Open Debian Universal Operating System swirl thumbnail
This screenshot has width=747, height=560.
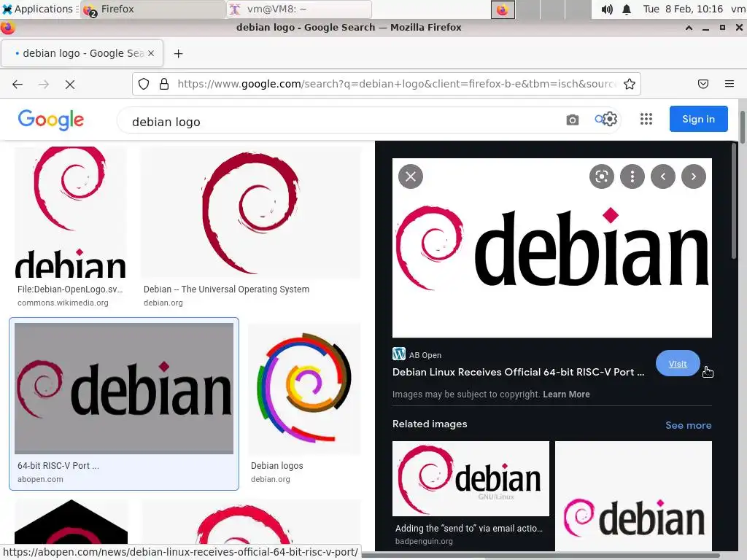251,212
